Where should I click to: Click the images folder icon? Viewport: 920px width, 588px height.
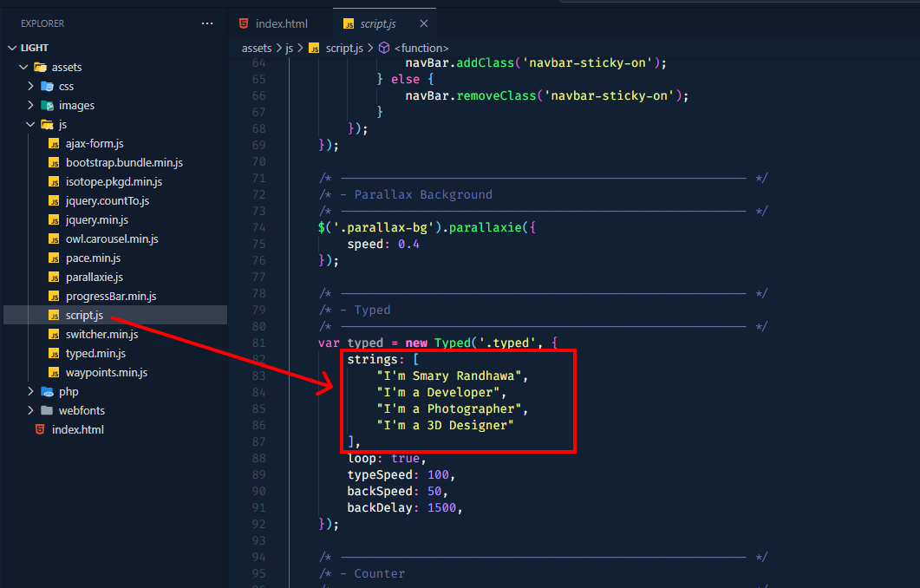(48, 105)
